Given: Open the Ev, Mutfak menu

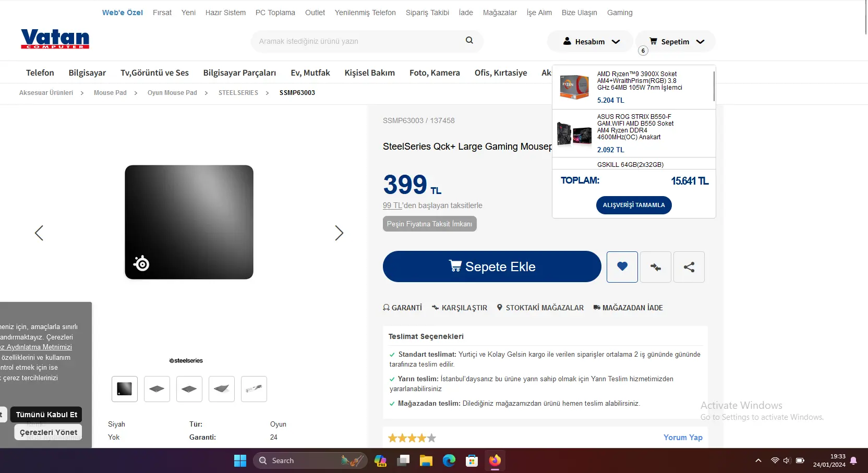Looking at the screenshot, I should pyautogui.click(x=310, y=72).
